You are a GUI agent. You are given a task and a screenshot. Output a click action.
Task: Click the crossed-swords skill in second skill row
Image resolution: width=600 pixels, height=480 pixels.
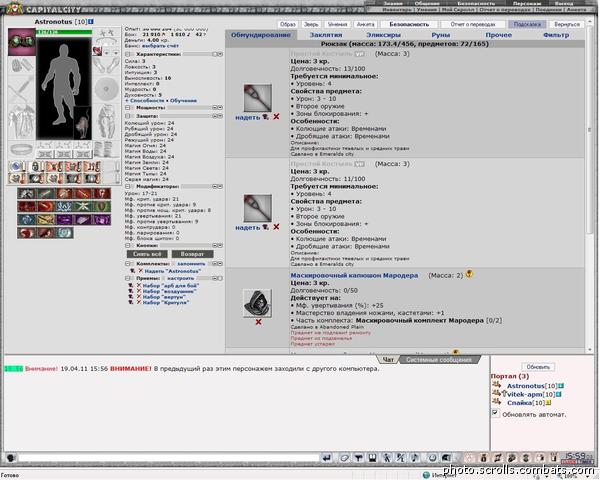(x=83, y=206)
